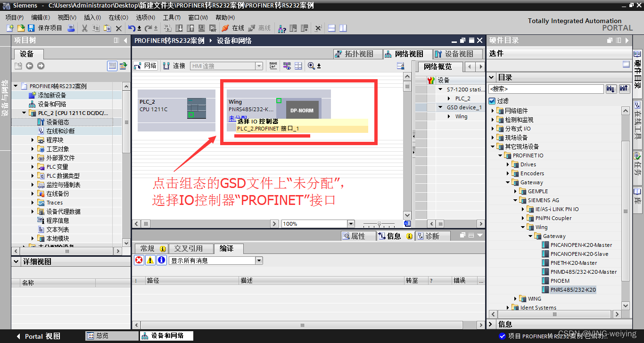The width and height of the screenshot is (644, 343).
Task: Expand the GEMPLE catalog folder
Action: coord(516,191)
